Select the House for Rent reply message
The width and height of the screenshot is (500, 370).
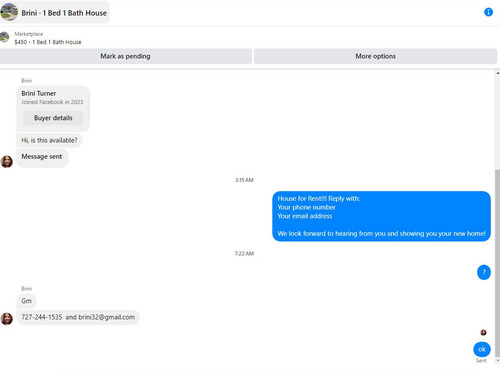tap(381, 216)
